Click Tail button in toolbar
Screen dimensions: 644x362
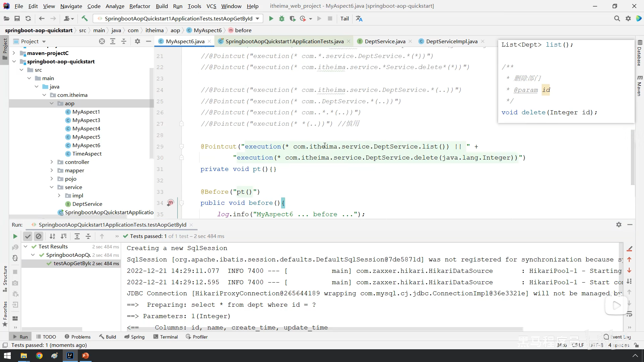[x=344, y=19]
